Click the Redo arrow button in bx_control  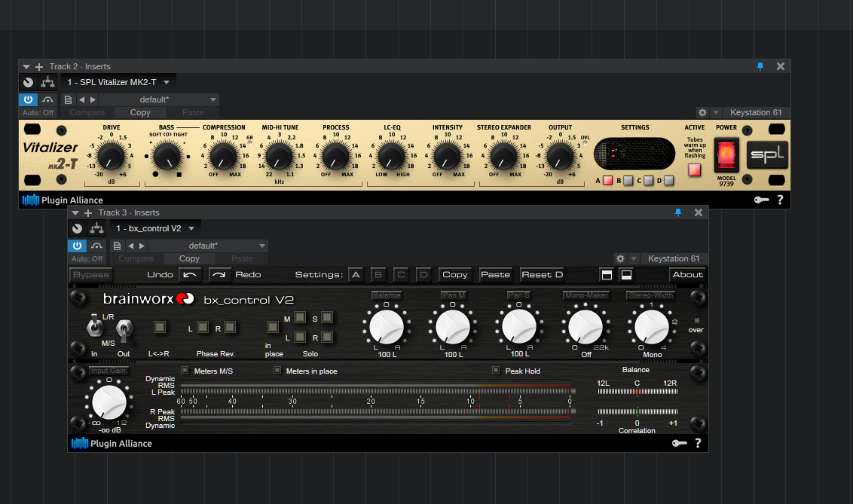pos(219,274)
